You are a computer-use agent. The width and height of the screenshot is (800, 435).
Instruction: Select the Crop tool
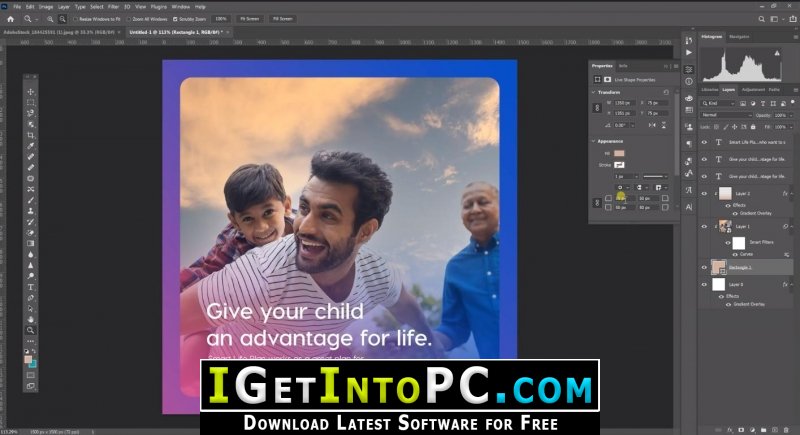coord(31,135)
